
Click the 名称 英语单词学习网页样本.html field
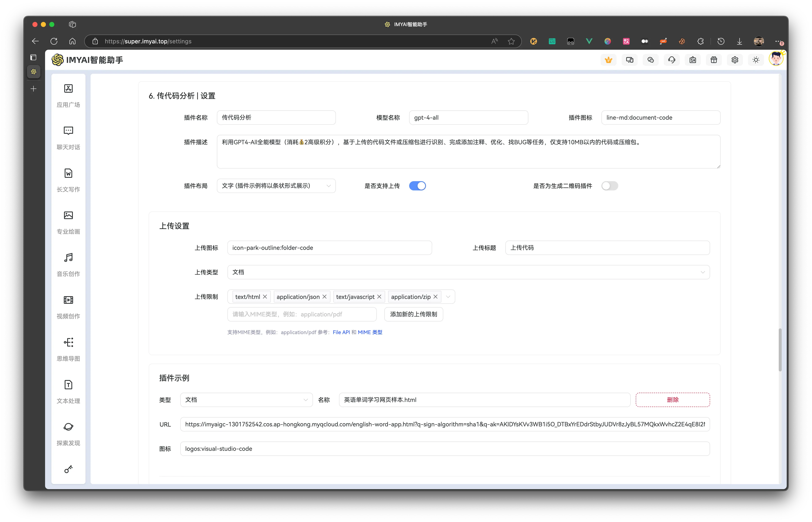click(x=484, y=400)
